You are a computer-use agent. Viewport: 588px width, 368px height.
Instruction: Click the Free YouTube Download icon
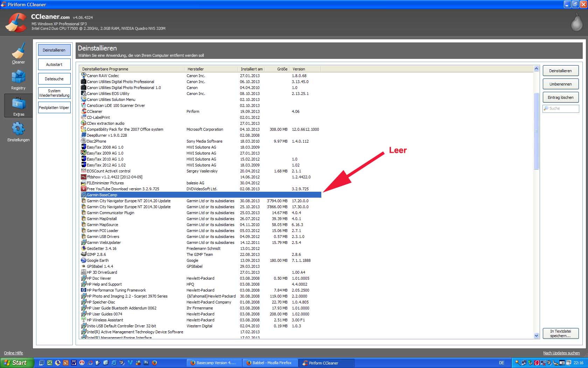(x=84, y=189)
